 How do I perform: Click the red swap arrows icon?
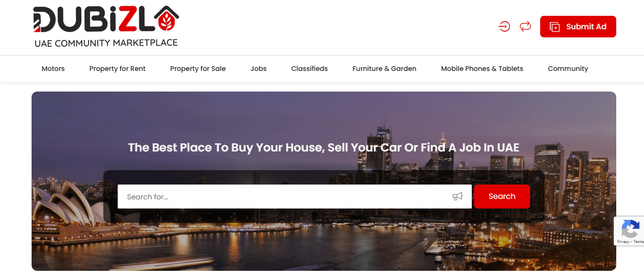coord(525,26)
